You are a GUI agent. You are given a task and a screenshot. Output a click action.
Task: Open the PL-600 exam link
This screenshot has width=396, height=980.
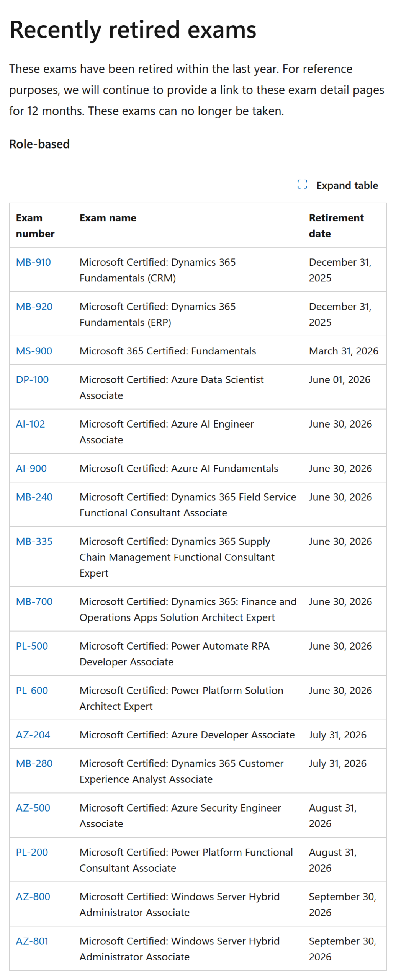(32, 690)
